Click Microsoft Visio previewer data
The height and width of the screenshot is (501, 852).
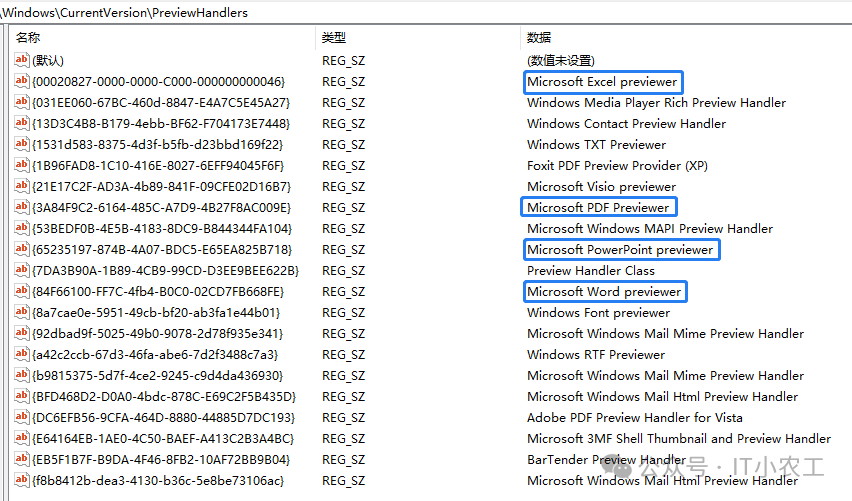click(x=602, y=187)
